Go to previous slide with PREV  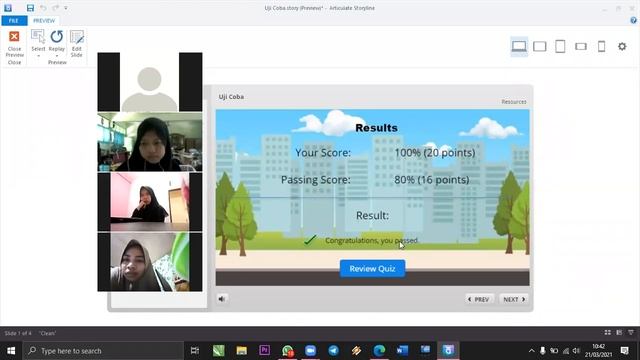pos(479,299)
